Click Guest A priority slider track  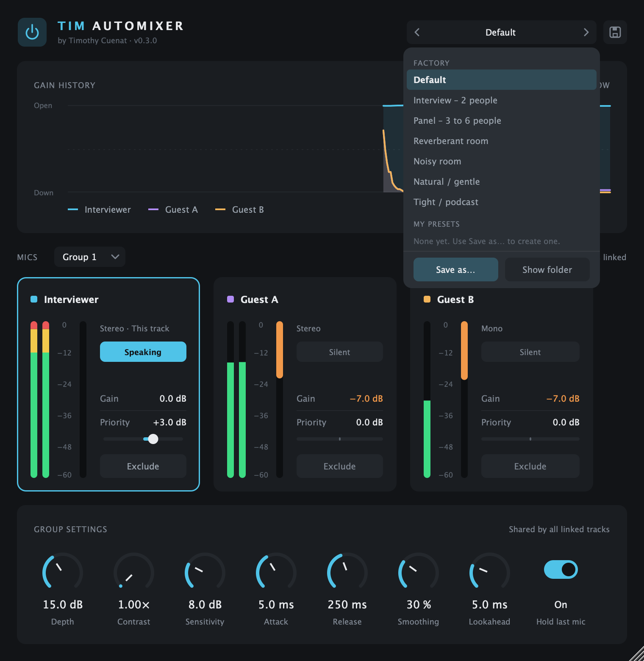point(340,439)
